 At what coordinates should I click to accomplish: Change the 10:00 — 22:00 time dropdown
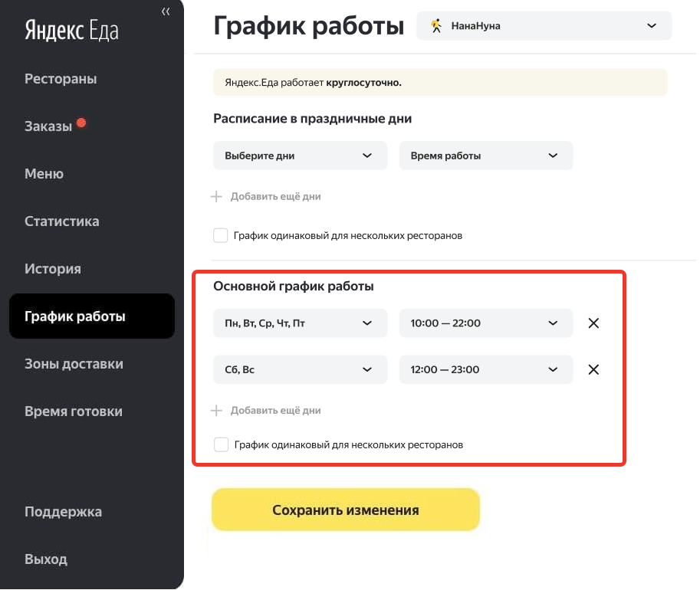coord(485,323)
